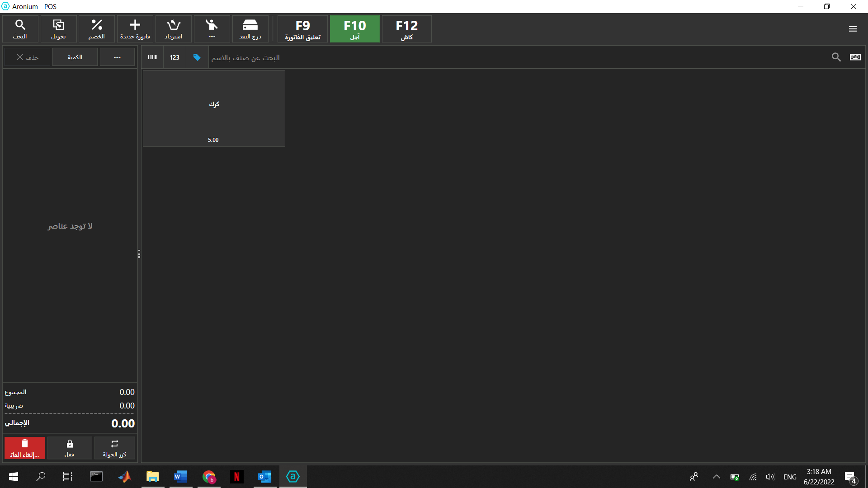Apply discount with the percent icon
This screenshot has width=868, height=488.
[x=97, y=29]
